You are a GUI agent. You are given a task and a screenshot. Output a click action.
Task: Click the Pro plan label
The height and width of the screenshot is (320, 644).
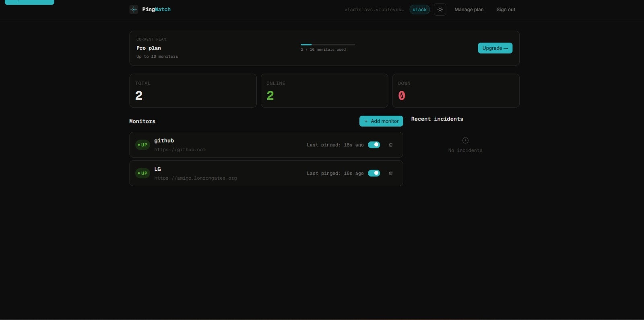[149, 48]
